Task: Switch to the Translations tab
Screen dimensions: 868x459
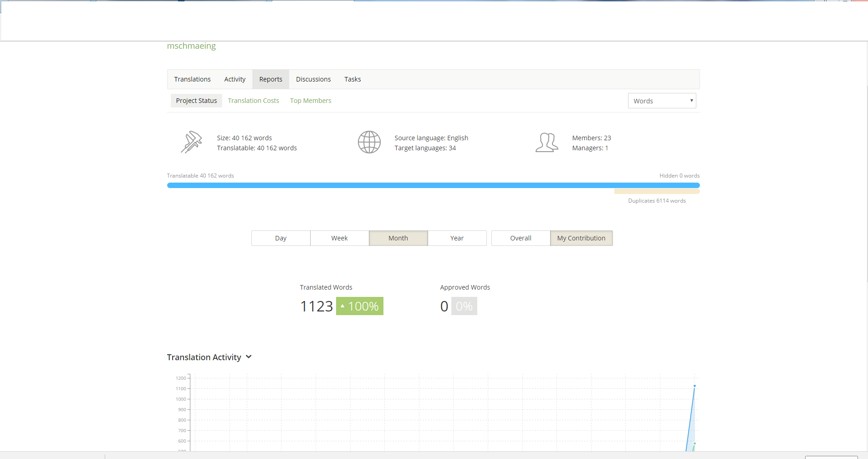Action: (x=192, y=79)
